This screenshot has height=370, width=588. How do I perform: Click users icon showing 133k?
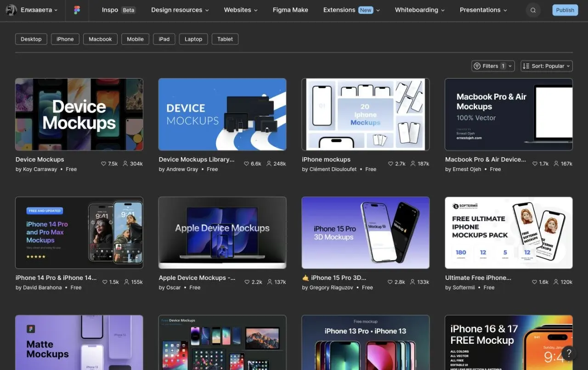(x=412, y=282)
